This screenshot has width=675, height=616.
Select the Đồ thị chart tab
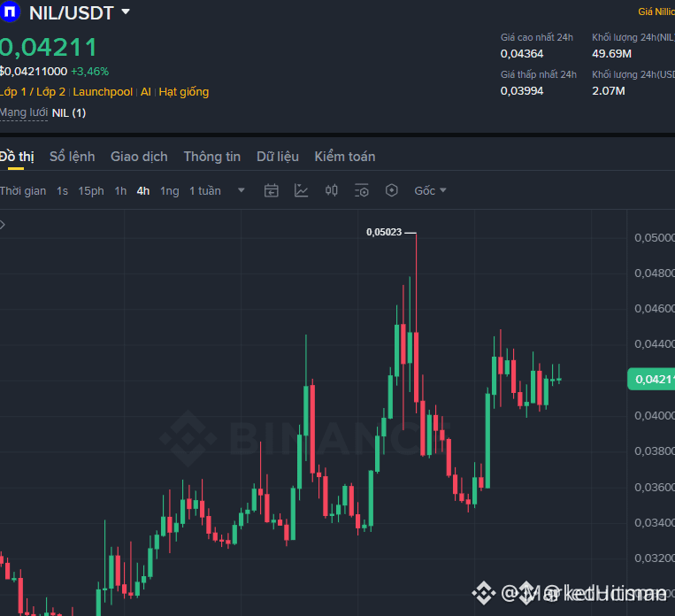(x=17, y=157)
